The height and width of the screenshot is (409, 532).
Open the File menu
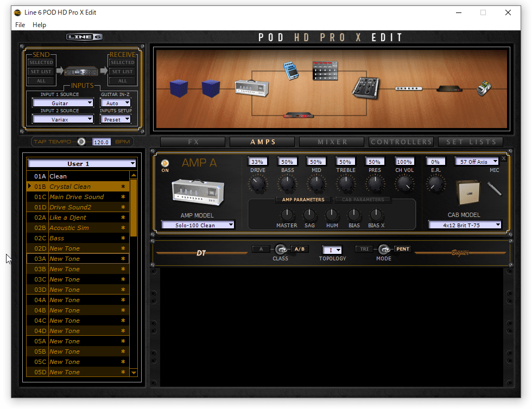20,25
